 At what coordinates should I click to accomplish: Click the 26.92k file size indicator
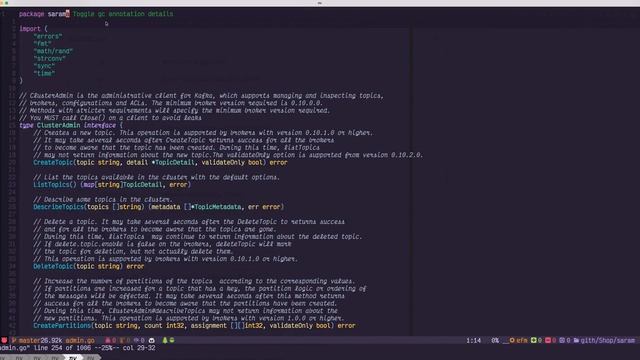[x=51, y=340]
